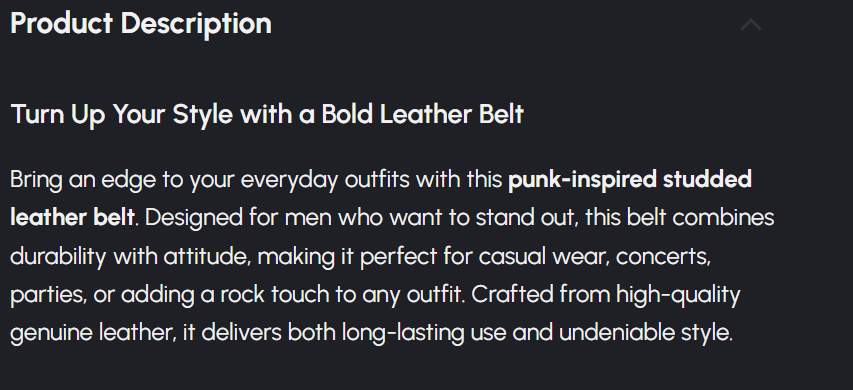Screen dimensions: 853x390
Task: Click 'Crafted from high-quality' text
Action: tap(606, 295)
